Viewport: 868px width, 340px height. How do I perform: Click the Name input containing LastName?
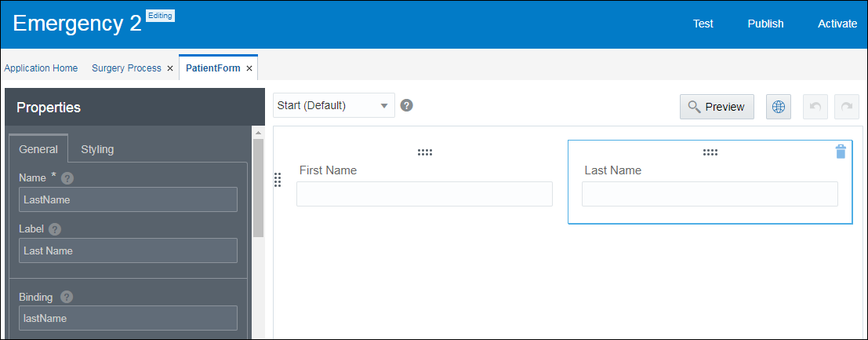tap(128, 199)
